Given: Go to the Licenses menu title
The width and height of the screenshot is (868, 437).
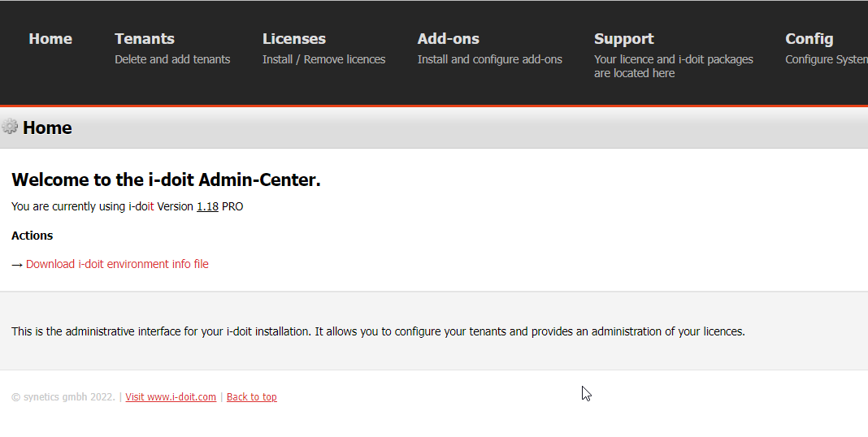Looking at the screenshot, I should click(294, 39).
